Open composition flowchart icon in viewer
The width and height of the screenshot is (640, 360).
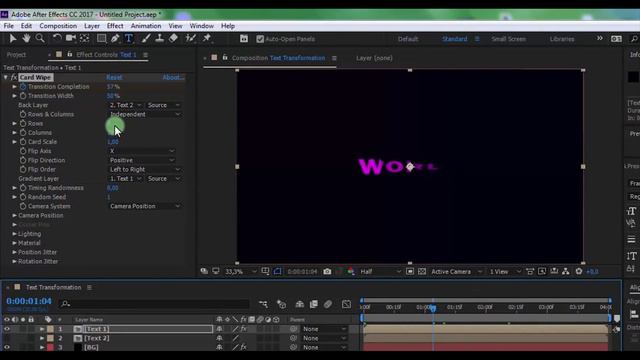pos(566,271)
